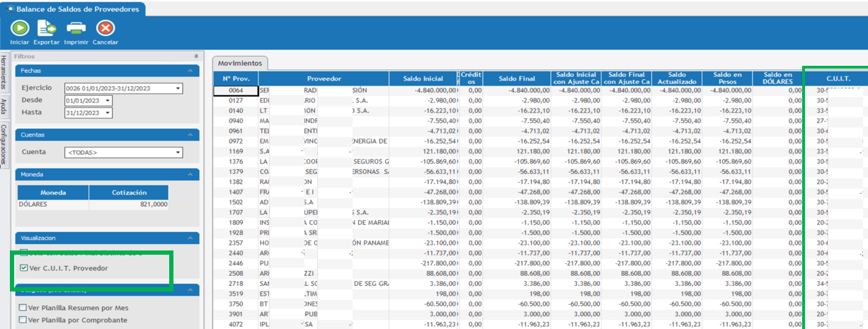Select the Movimientos tab
Image resolution: width=868 pixels, height=329 pixels.
point(240,63)
